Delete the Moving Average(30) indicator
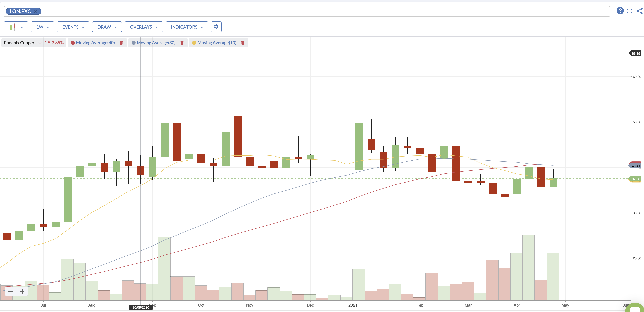The image size is (644, 312). (x=182, y=43)
